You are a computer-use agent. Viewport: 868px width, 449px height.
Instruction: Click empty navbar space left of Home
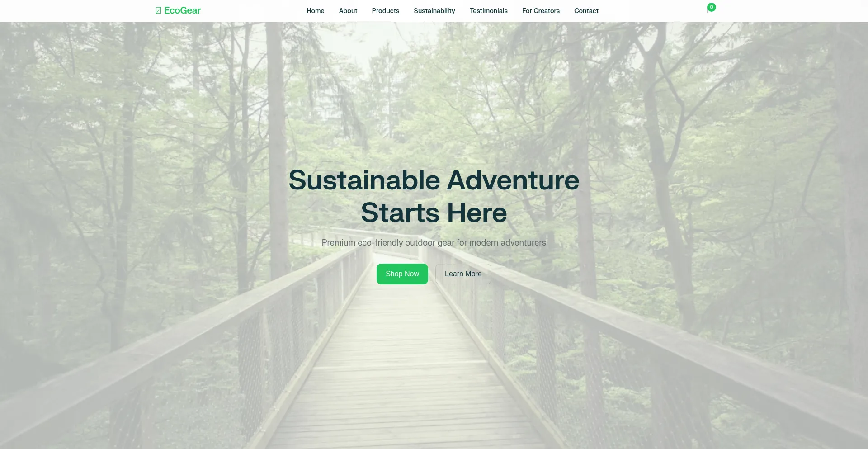[x=253, y=11]
